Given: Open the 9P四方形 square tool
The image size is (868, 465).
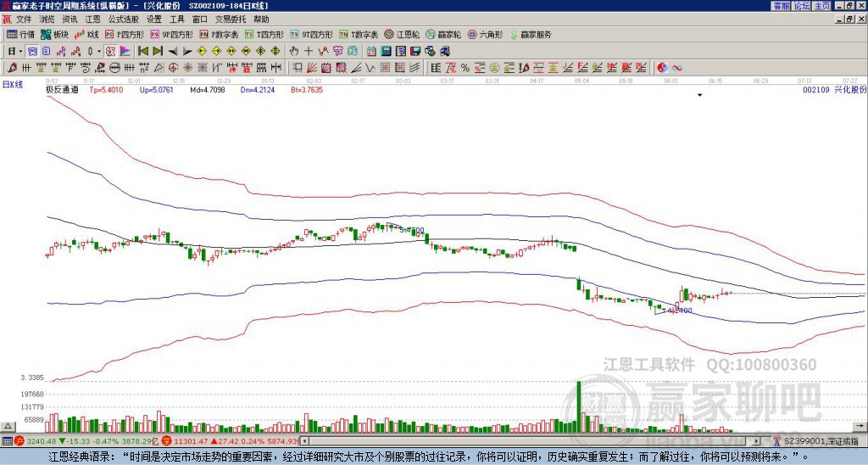Looking at the screenshot, I should coord(171,34).
